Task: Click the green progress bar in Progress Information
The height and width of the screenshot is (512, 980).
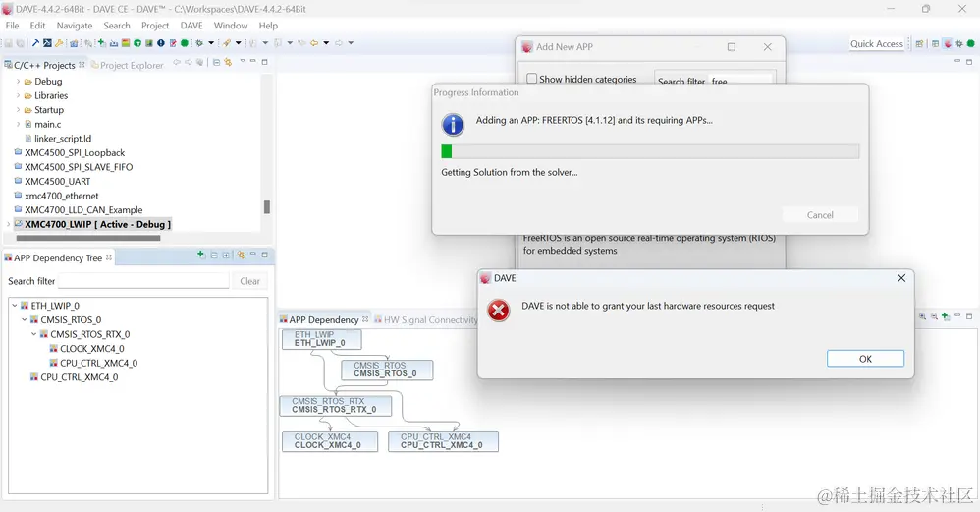Action: click(650, 151)
